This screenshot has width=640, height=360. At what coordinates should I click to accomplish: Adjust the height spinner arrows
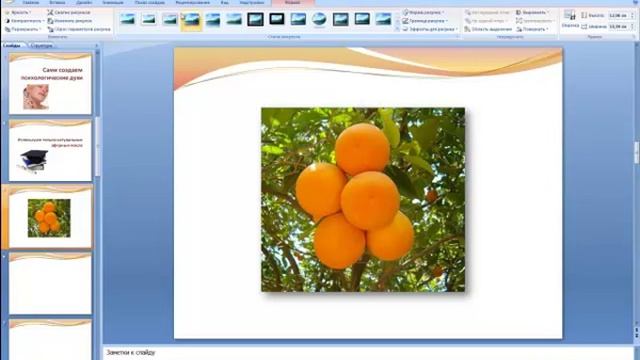point(633,16)
